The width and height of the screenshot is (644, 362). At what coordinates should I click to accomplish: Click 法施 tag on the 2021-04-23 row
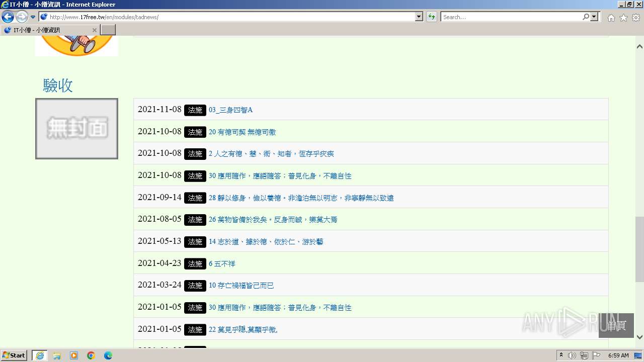click(x=195, y=264)
